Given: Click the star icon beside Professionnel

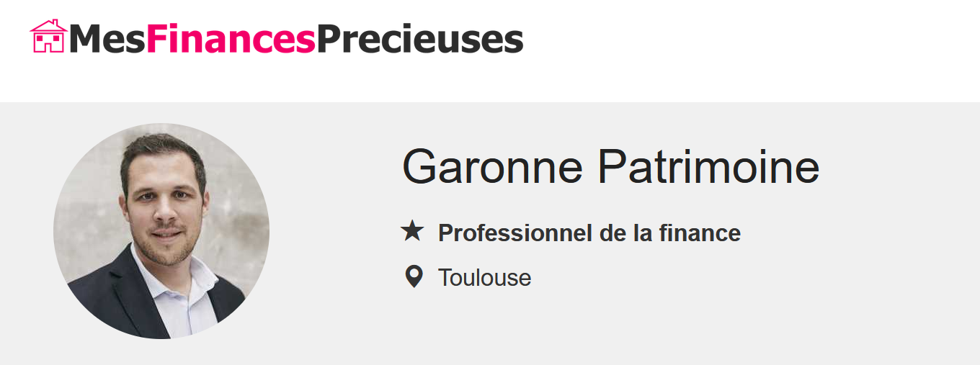Looking at the screenshot, I should pos(412,232).
